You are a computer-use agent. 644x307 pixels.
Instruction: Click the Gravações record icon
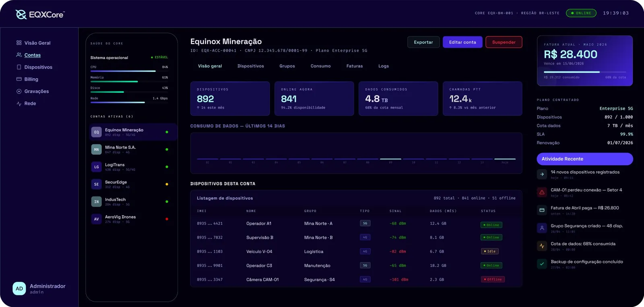click(x=19, y=91)
